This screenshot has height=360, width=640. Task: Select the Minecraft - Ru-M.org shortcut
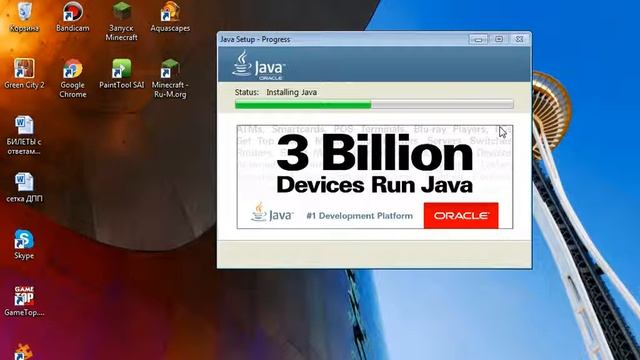170,78
